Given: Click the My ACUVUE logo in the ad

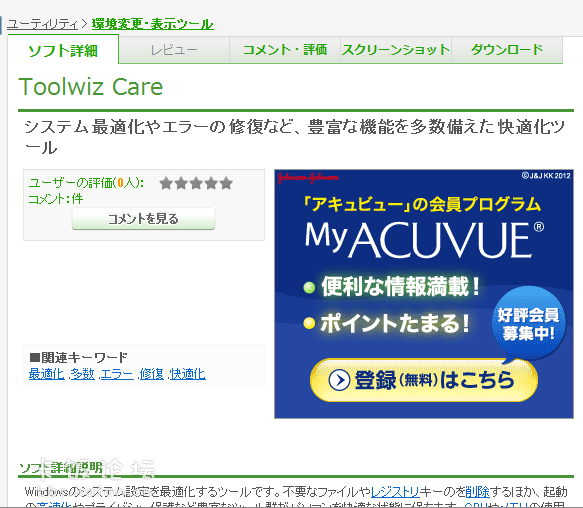Looking at the screenshot, I should coord(424,240).
